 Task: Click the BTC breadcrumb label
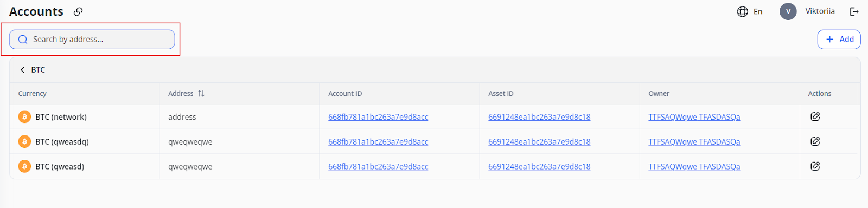click(x=38, y=70)
